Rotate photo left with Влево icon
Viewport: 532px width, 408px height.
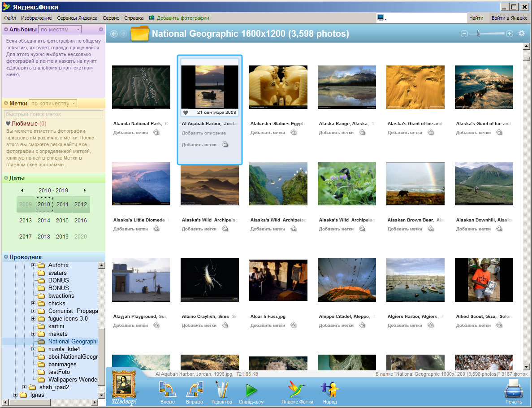[167, 390]
